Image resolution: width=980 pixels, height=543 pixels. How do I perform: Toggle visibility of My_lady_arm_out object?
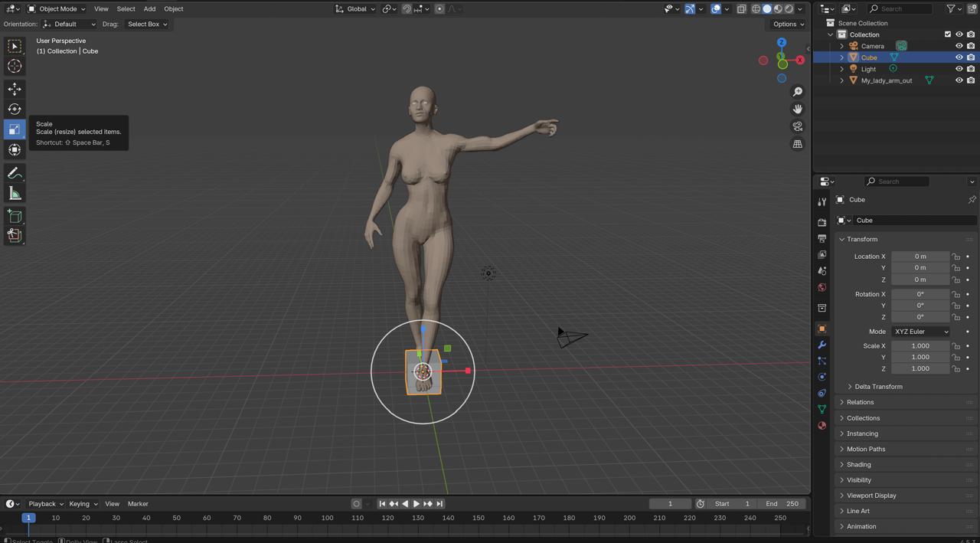(x=959, y=80)
